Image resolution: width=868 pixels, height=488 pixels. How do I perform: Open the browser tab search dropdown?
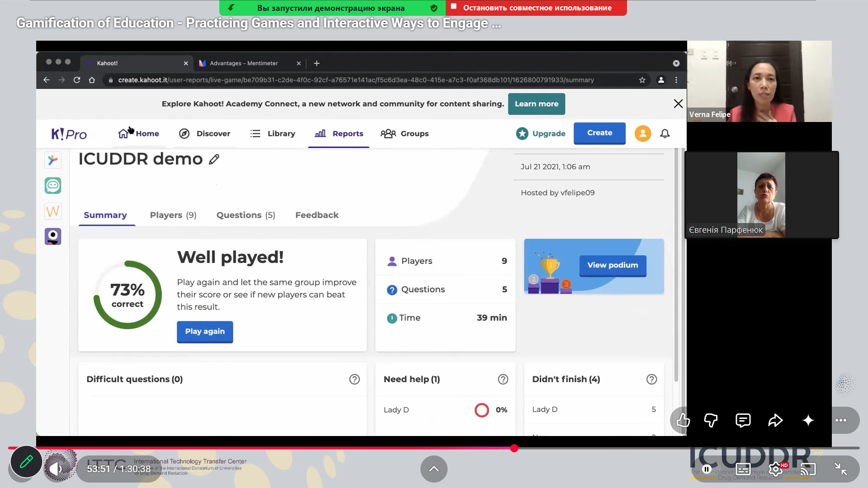676,63
